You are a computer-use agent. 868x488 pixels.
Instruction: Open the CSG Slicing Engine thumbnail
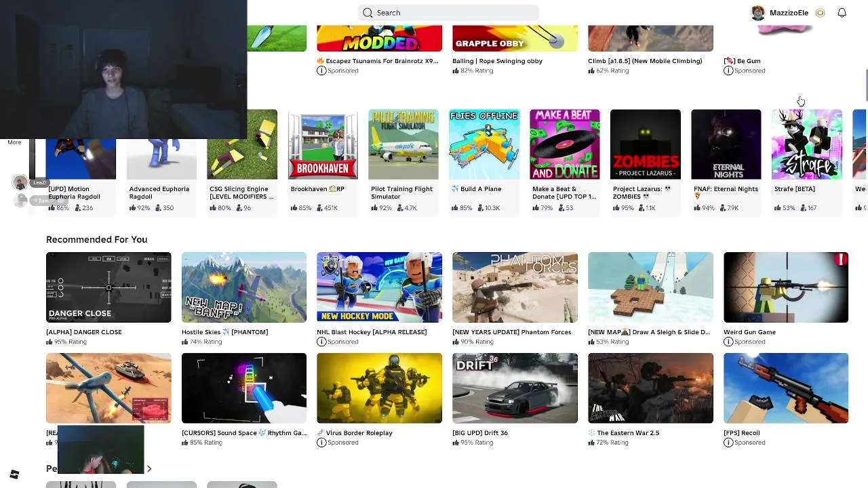[242, 144]
